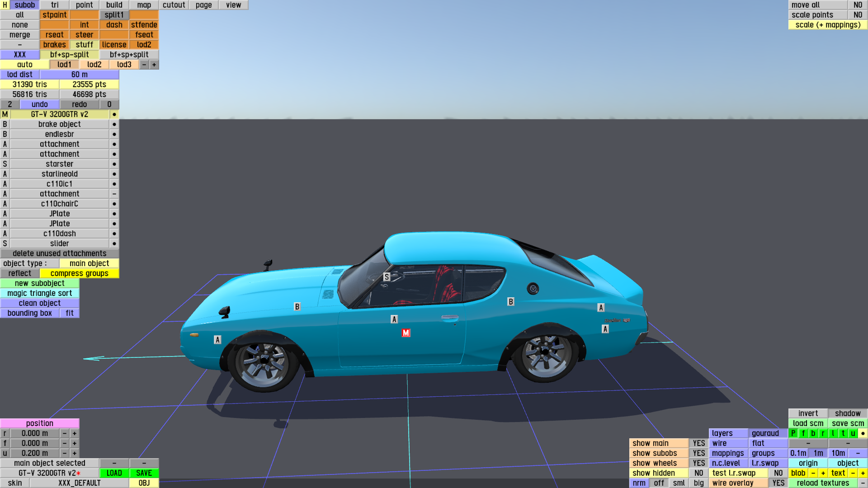Viewport: 868px width, 488px height.
Task: Toggle show hidden NO value
Action: pos(698,473)
